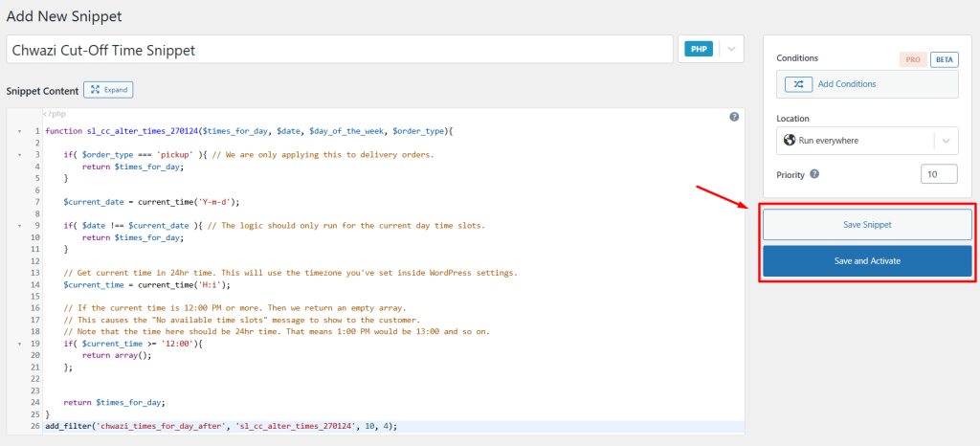Viewport: 980px width, 446px height.
Task: Click the "No available time slots" comment line 17
Action: tap(241, 320)
